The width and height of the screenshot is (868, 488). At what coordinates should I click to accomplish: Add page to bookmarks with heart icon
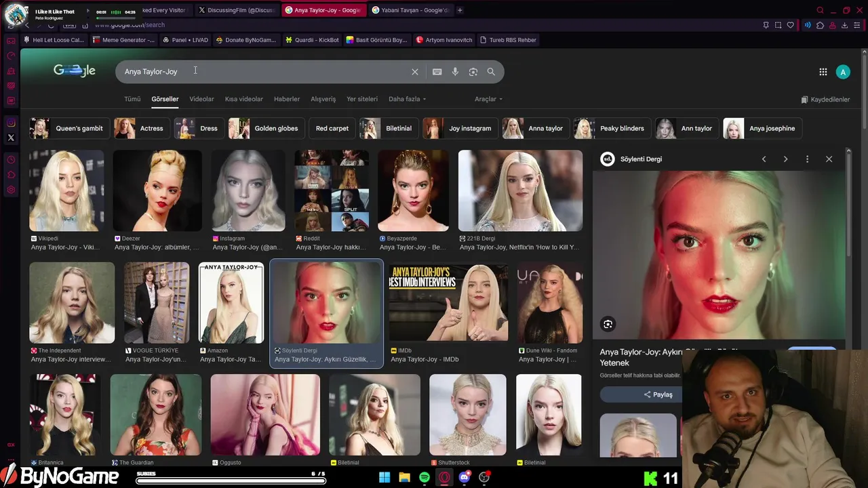[x=790, y=25]
